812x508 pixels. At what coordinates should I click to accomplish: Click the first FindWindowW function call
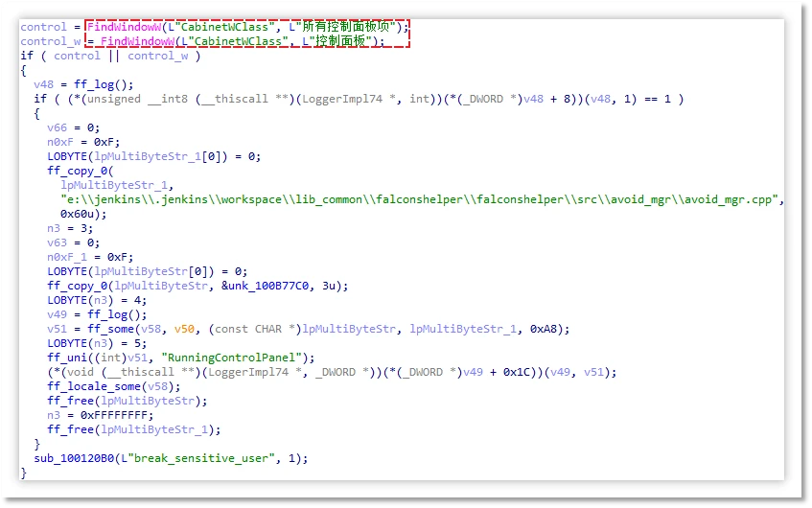click(x=124, y=27)
